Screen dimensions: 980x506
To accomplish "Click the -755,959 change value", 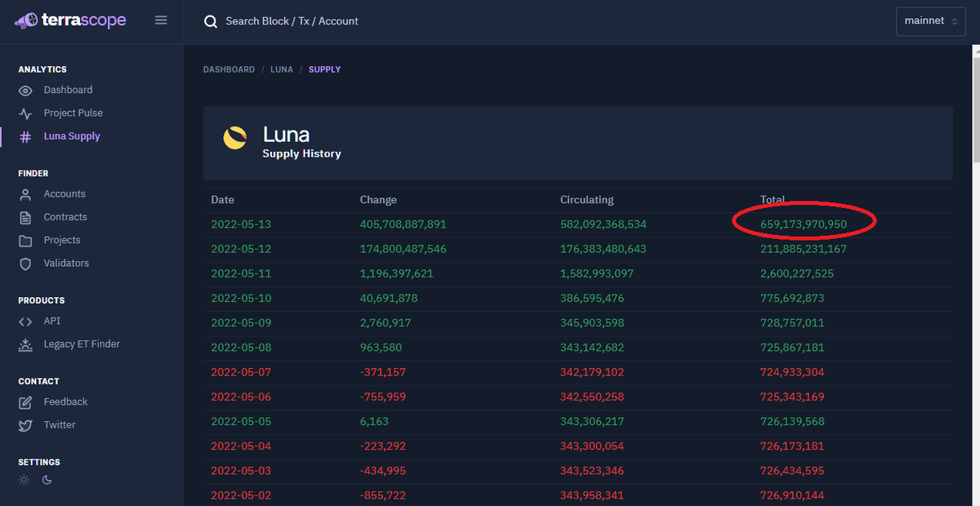I will (x=383, y=397).
